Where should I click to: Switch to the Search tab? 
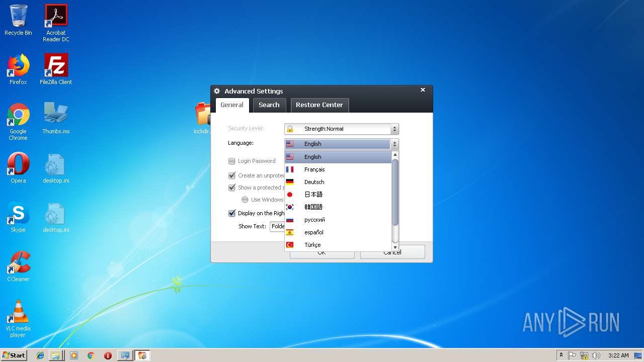[x=269, y=105]
